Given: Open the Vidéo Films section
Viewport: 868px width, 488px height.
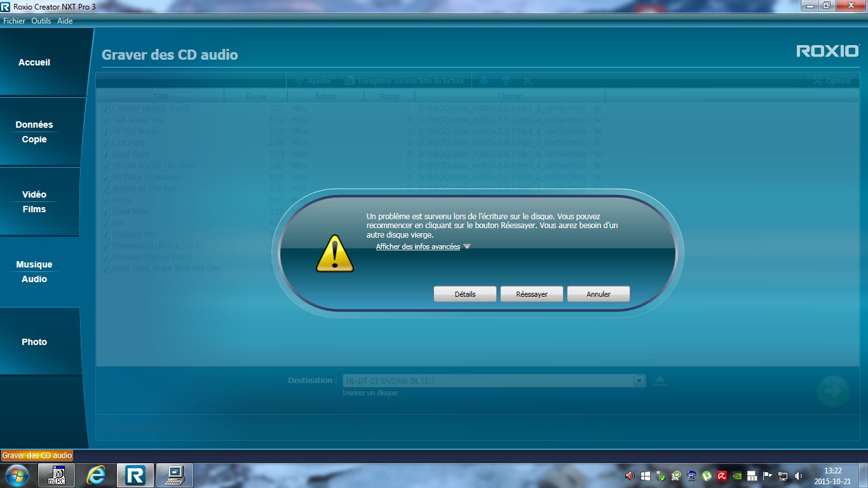Looking at the screenshot, I should tap(34, 201).
